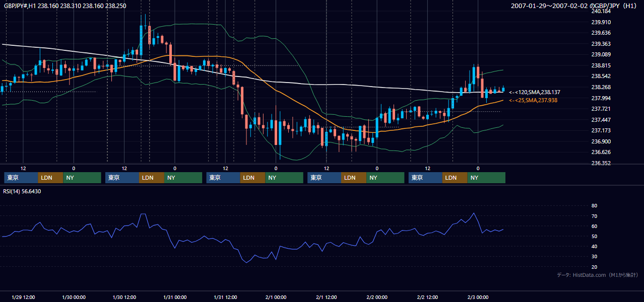This screenshot has height=302, width=644.
Task: Click the 1/29 12:00 time axis label
Action: [x=23, y=297]
